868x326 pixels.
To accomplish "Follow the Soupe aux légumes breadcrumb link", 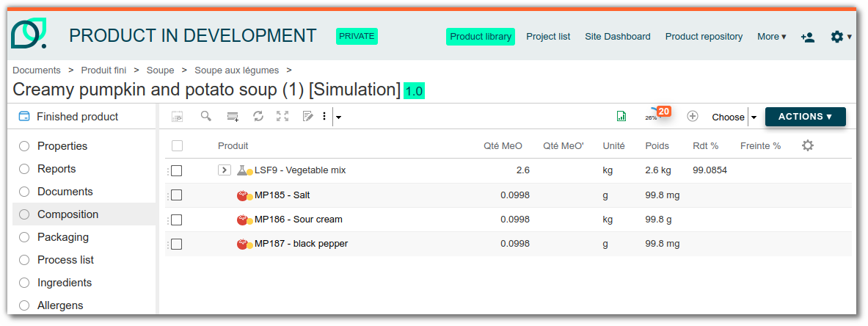I will tap(237, 70).
